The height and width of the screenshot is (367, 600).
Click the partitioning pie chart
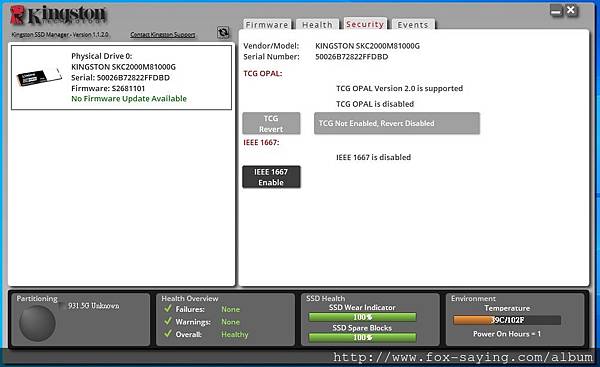pos(37,323)
